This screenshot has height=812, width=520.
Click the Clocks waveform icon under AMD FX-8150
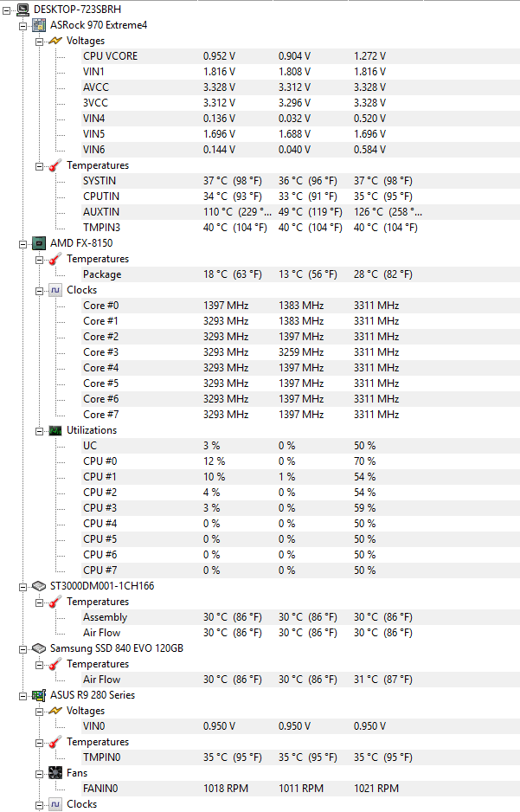55,290
